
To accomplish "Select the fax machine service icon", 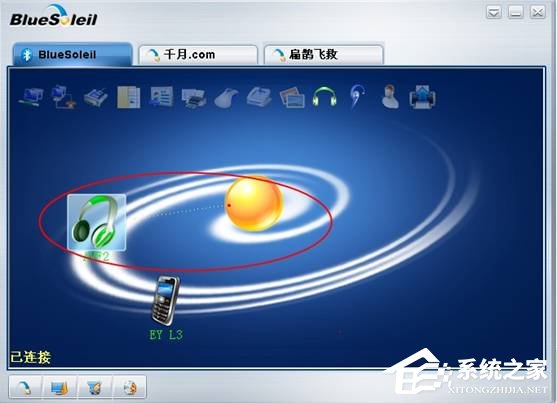I will 259,97.
